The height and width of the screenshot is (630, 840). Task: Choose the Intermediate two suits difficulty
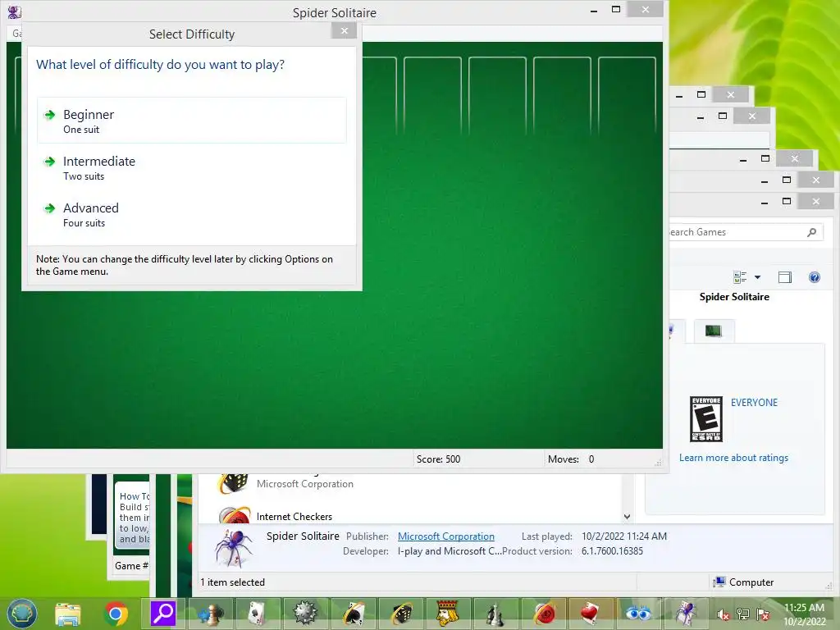192,167
